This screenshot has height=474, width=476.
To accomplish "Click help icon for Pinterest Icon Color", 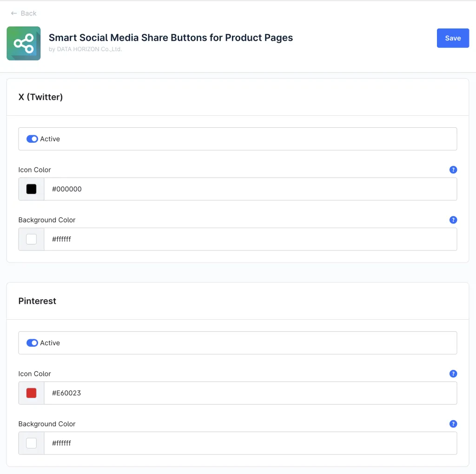I will 453,374.
